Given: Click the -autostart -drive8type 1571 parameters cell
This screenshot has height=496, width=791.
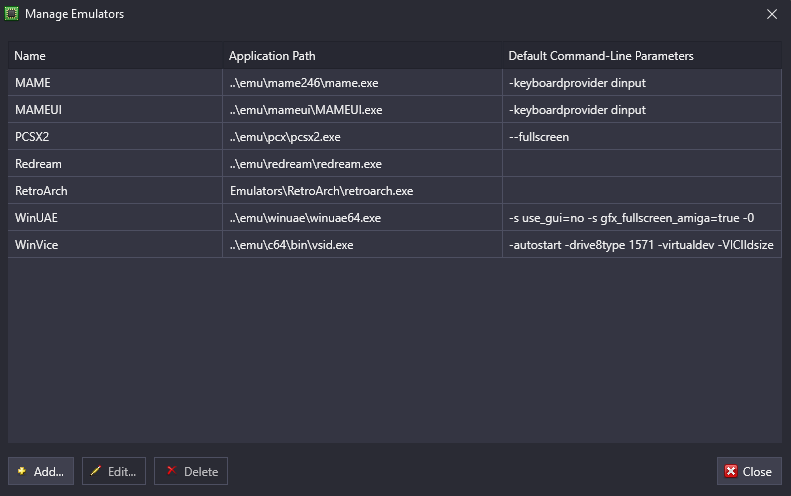Looking at the screenshot, I should pos(642,245).
